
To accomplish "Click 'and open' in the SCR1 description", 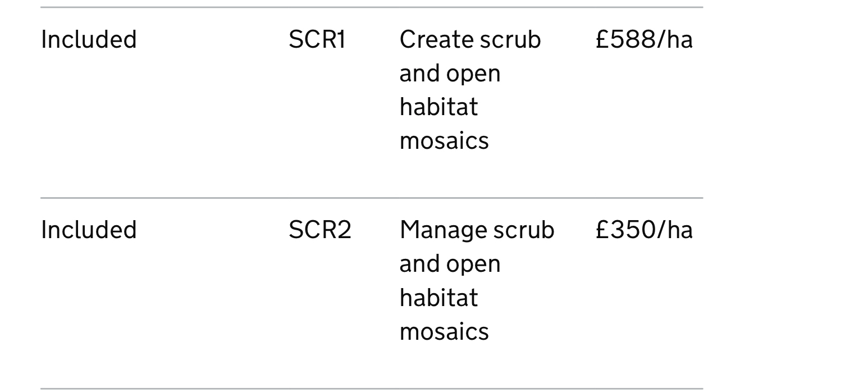I will (449, 74).
